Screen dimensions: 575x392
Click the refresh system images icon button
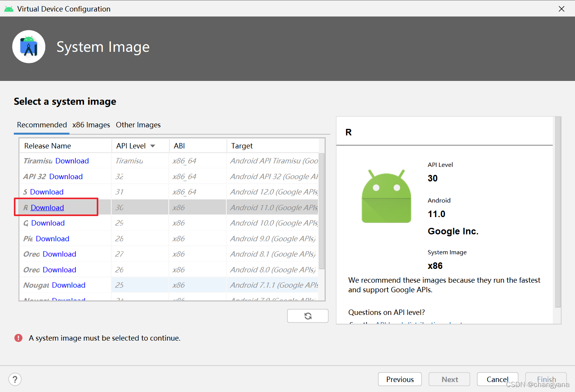pos(308,316)
